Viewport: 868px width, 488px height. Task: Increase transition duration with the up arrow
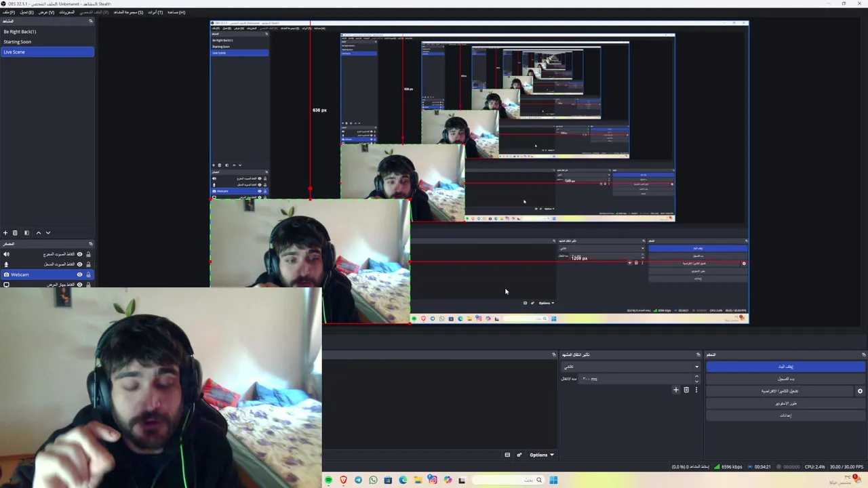click(x=696, y=376)
